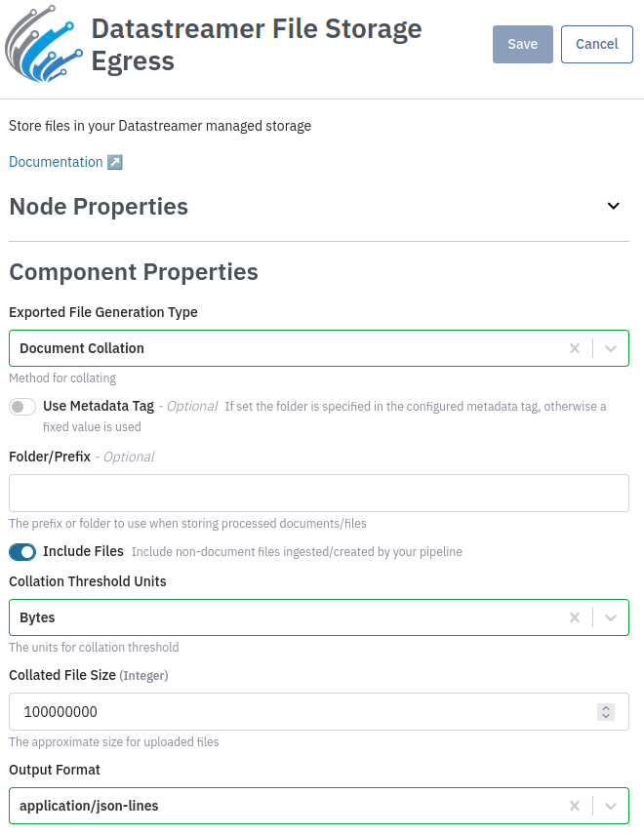Open the Documentation link
This screenshot has width=644, height=835.
point(56,162)
